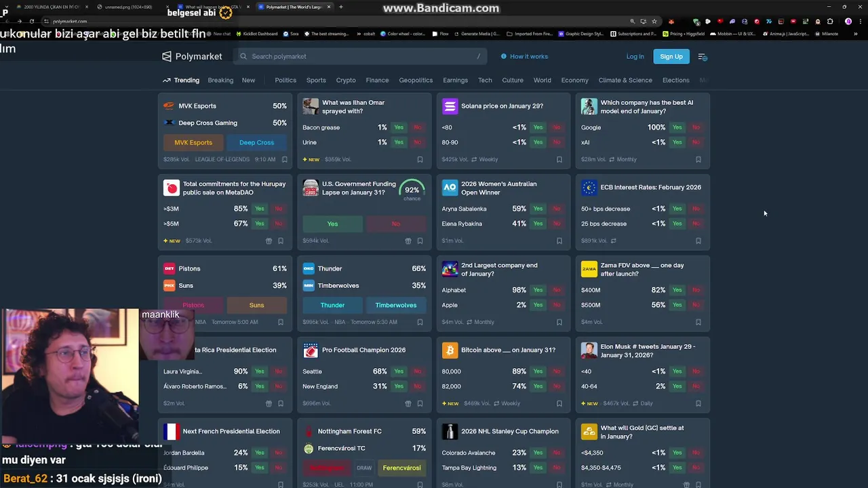Pick the Deep Cross outcome button
This screenshot has width=868, height=488.
(256, 142)
